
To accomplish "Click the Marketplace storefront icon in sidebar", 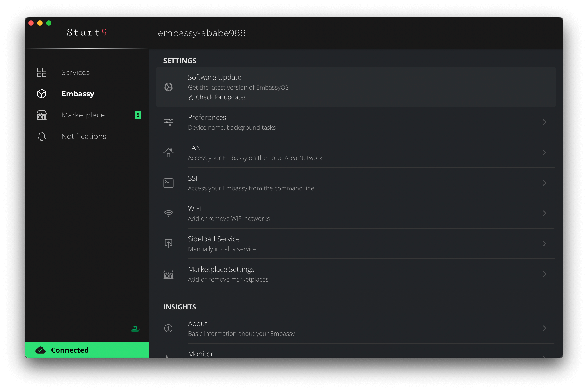I will click(42, 115).
